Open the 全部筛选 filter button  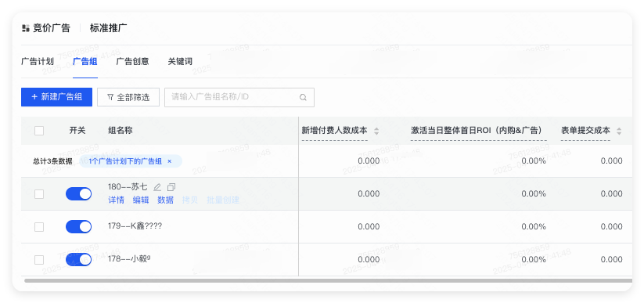128,97
